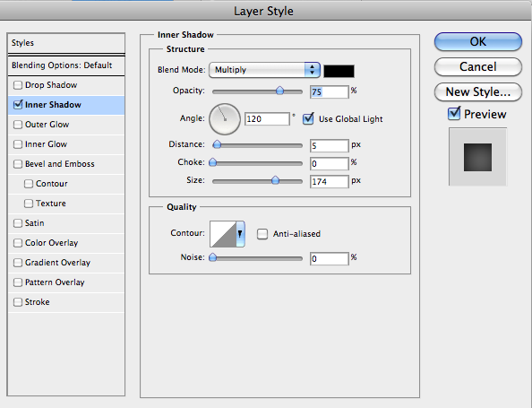Select the Bevel and Emboss label
Image resolution: width=532 pixels, height=408 pixels.
[60, 164]
